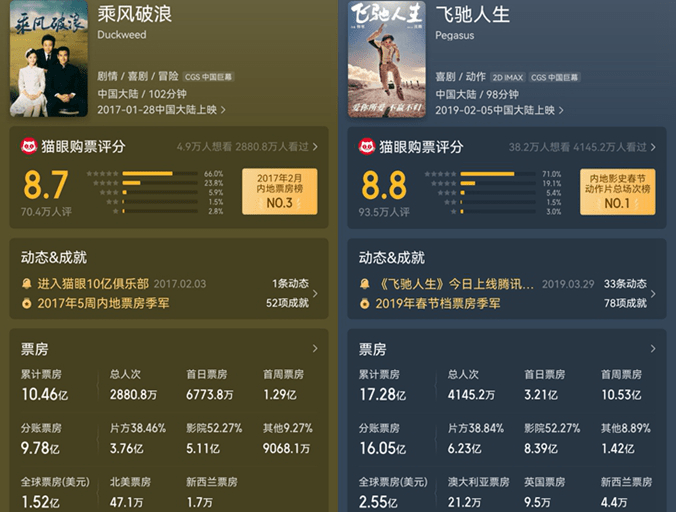Screen dimensions: 676x512
Task: Click the 2D IMAX tag on Pegasus
Action: coord(508,78)
